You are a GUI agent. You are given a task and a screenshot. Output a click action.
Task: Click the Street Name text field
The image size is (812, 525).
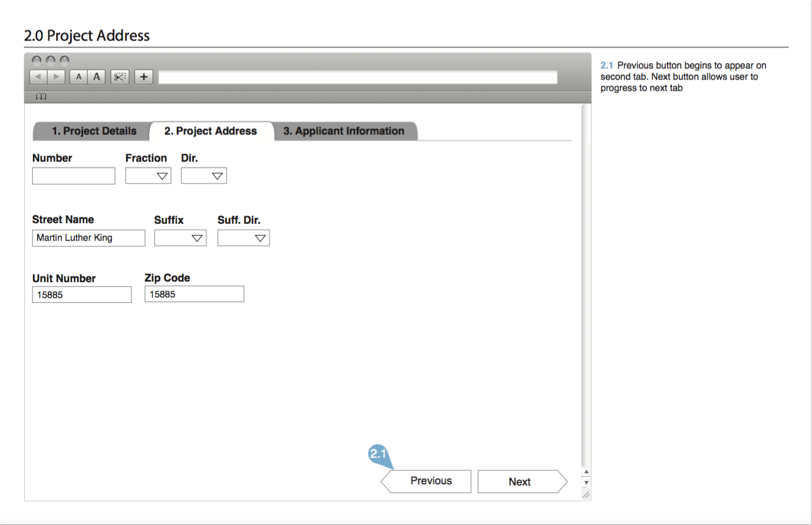(88, 238)
